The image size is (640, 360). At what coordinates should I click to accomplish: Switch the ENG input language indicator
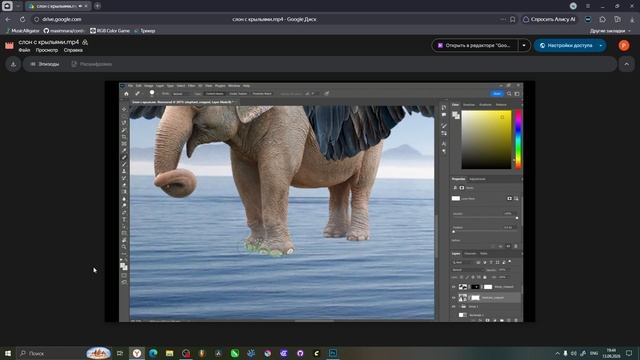point(594,353)
